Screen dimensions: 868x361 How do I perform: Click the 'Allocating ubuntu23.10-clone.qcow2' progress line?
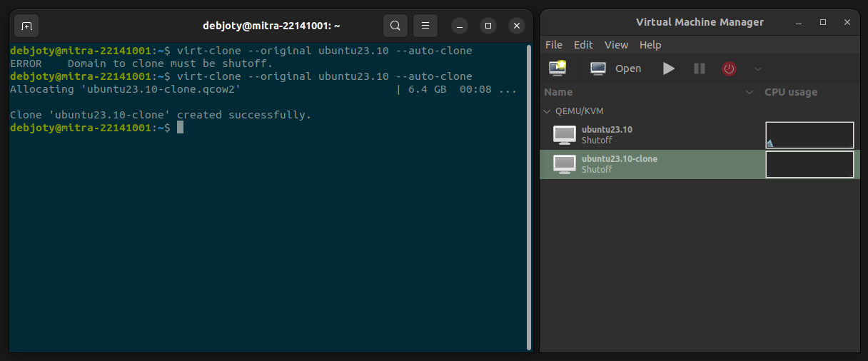coord(263,89)
